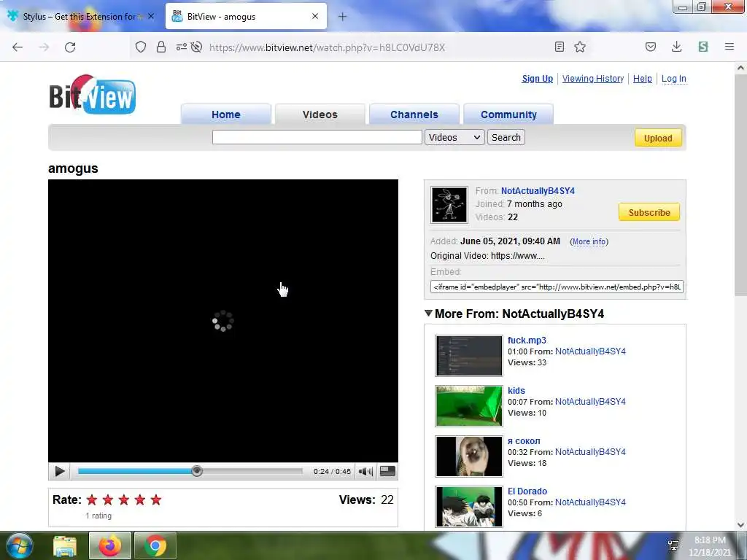Open the я сокол video thumbnail
The height and width of the screenshot is (560, 747).
point(469,456)
